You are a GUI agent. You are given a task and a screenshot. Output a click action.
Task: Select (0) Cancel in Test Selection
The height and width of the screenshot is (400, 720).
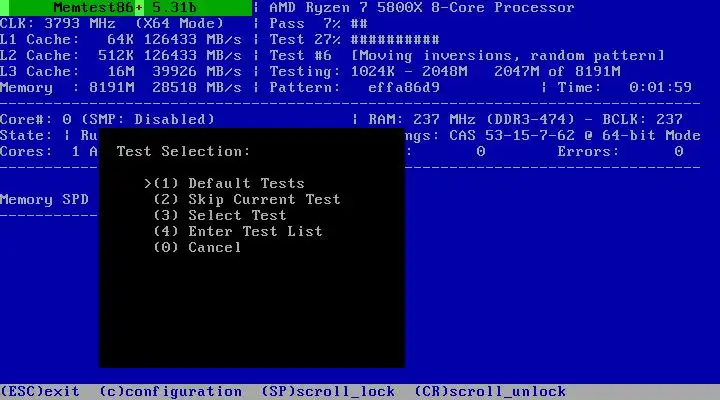(x=197, y=248)
